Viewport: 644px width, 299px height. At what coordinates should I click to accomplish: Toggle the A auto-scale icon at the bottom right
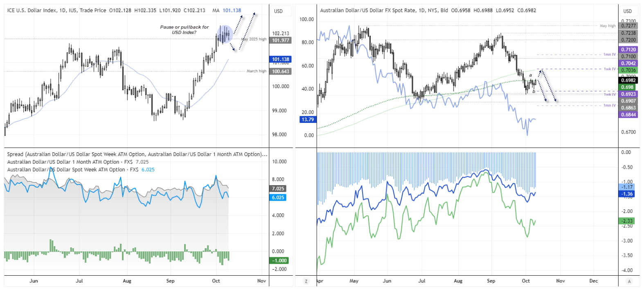(x=629, y=281)
